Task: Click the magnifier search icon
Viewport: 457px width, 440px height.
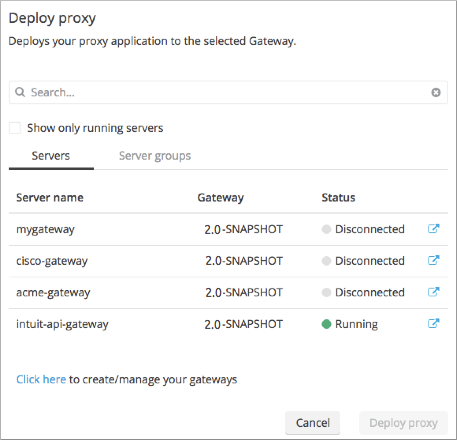Action: tap(20, 92)
